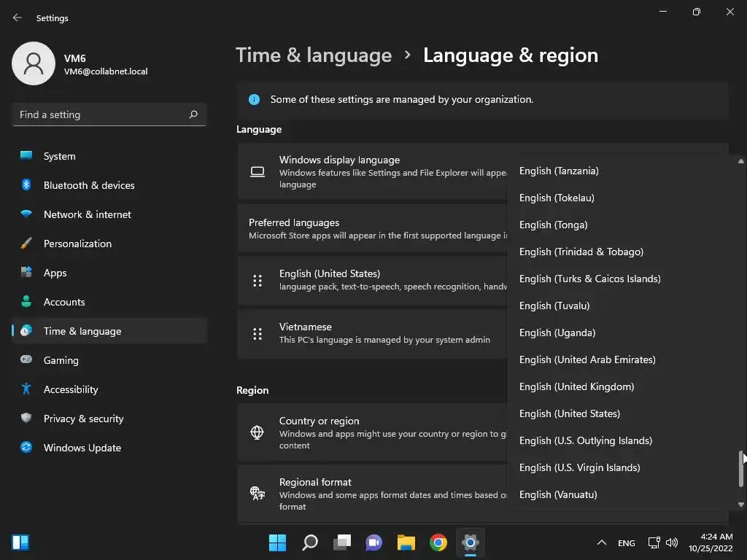747x560 pixels.
Task: Click the dropdown list scrollbar thumb
Action: (x=741, y=469)
